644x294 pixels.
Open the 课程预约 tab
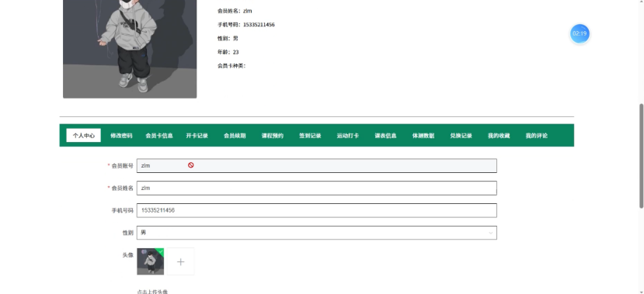click(273, 135)
